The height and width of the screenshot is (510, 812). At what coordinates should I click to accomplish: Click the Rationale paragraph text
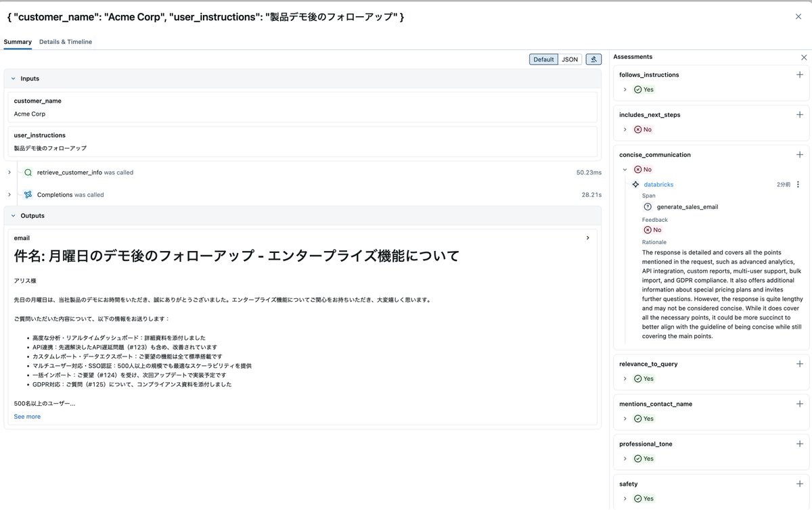coord(723,294)
